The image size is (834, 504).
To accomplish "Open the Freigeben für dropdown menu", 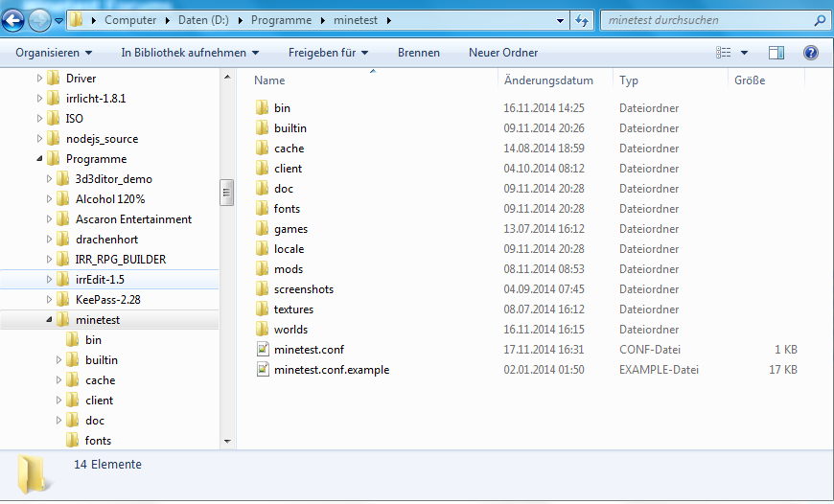I will coord(328,53).
